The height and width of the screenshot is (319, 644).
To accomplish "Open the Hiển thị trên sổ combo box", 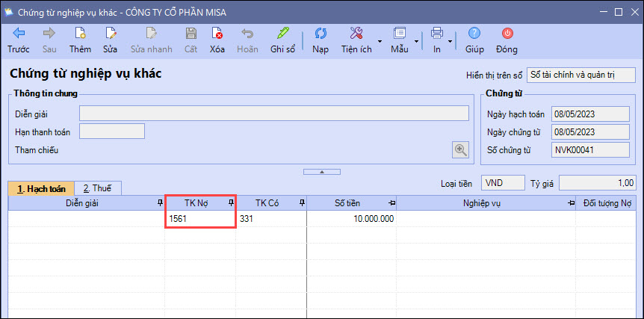I will pos(580,75).
